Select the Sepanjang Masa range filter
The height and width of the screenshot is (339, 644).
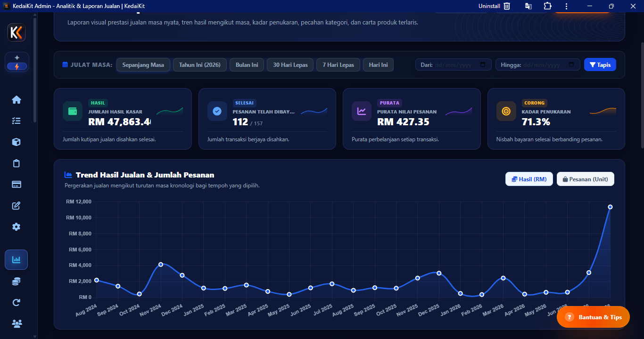tap(143, 65)
